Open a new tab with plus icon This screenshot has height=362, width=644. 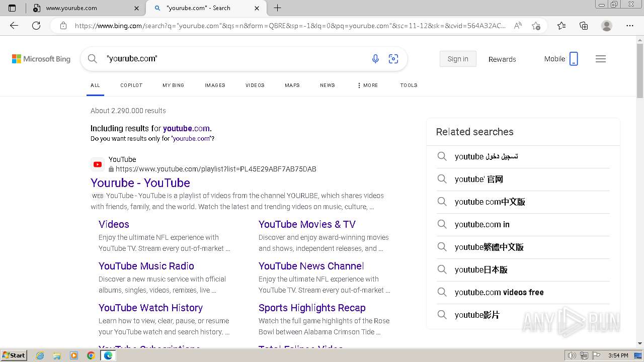277,8
